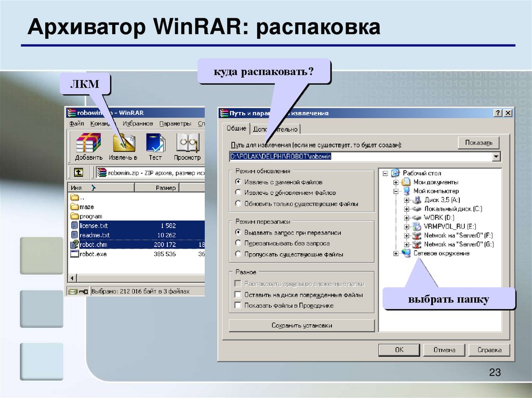The image size is (532, 398).
Task: Click the robot.exe file icon
Action: [x=74, y=254]
